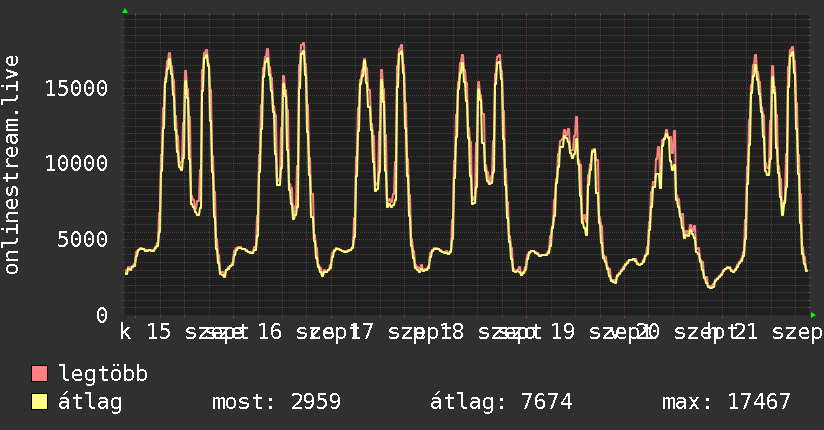Select the átlag legend label
The image size is (824, 430).
90,402
